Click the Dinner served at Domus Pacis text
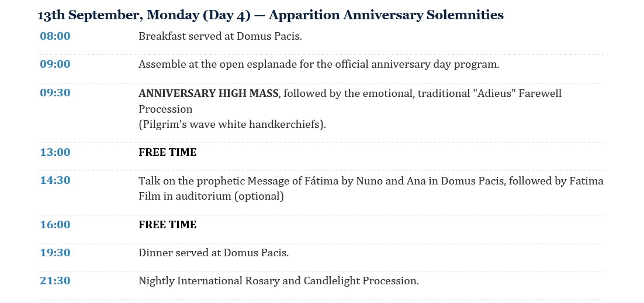Viewport: 644px width, 303px height. click(x=213, y=253)
